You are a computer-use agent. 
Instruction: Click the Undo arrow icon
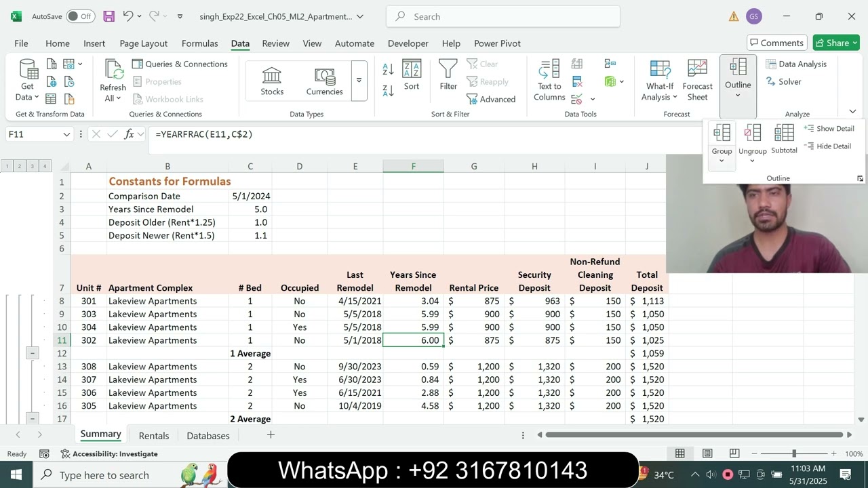(x=127, y=16)
